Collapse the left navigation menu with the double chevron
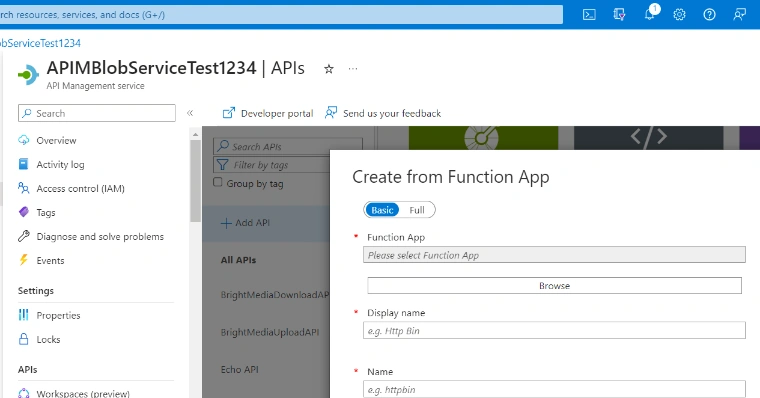The height and width of the screenshot is (398, 760). [x=190, y=113]
